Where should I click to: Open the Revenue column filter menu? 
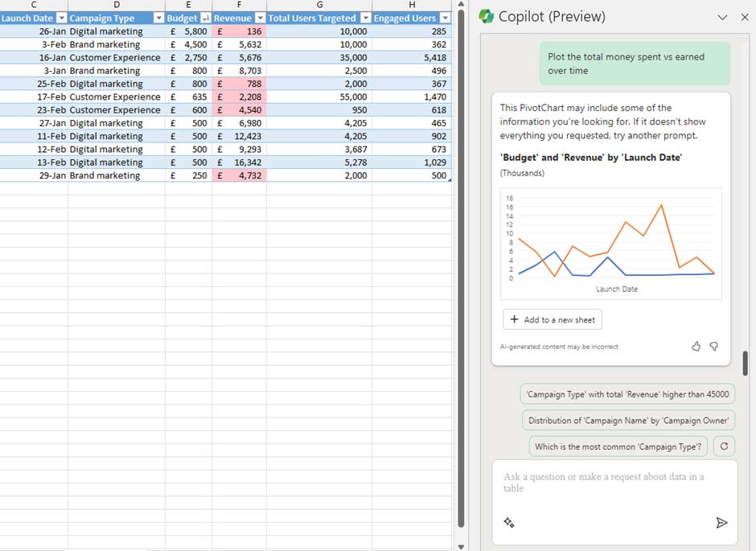(260, 18)
